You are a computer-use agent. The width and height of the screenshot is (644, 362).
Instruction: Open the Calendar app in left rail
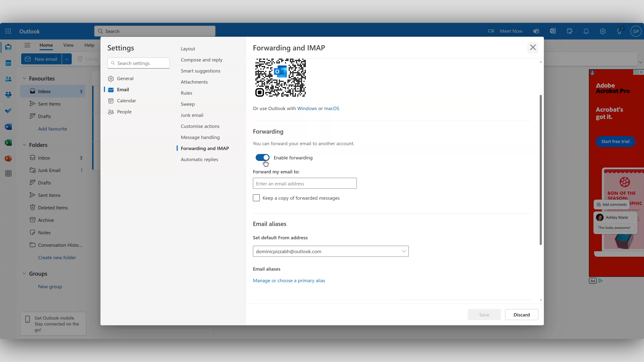click(8, 63)
